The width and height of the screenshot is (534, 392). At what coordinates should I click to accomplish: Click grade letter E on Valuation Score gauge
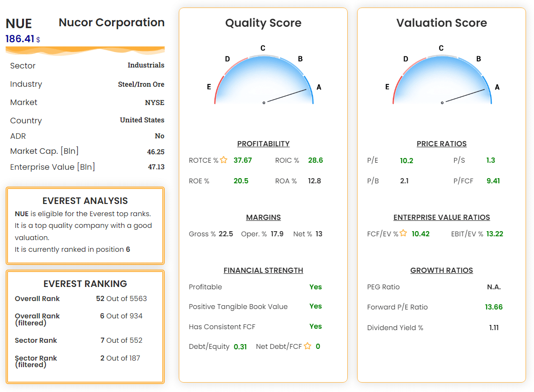tap(387, 87)
